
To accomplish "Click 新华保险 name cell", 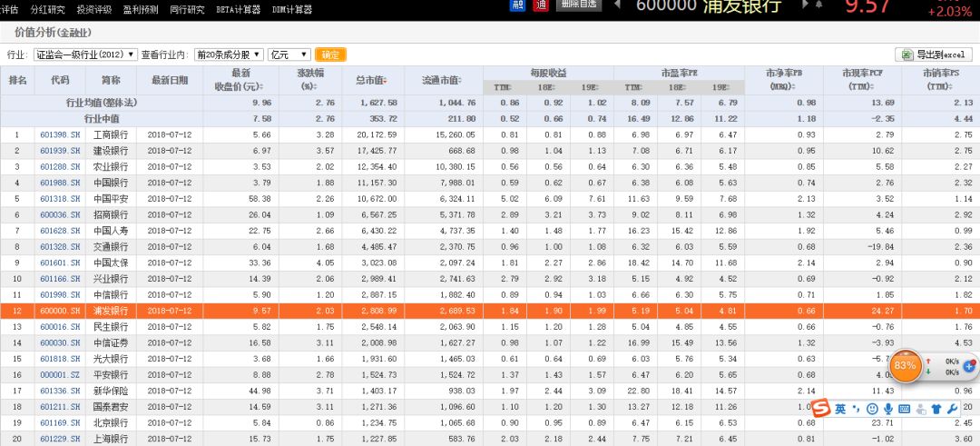I will tap(111, 391).
